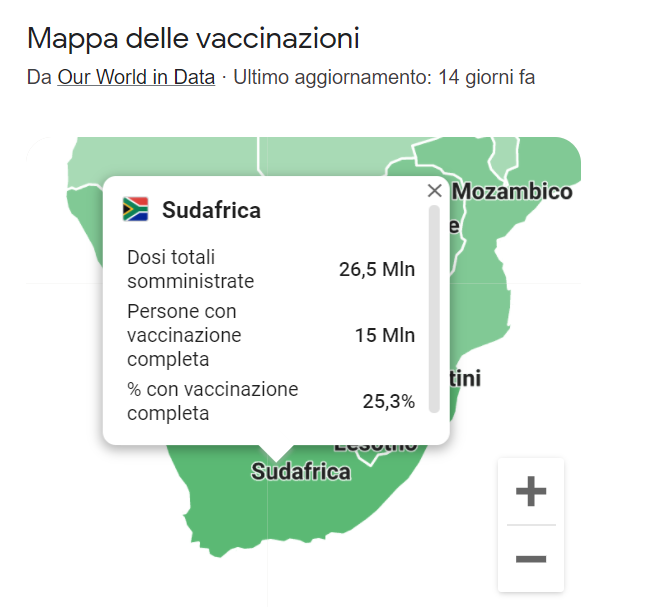Click the dark green South Africa region below its label
651x607 pixels.
pos(299,511)
